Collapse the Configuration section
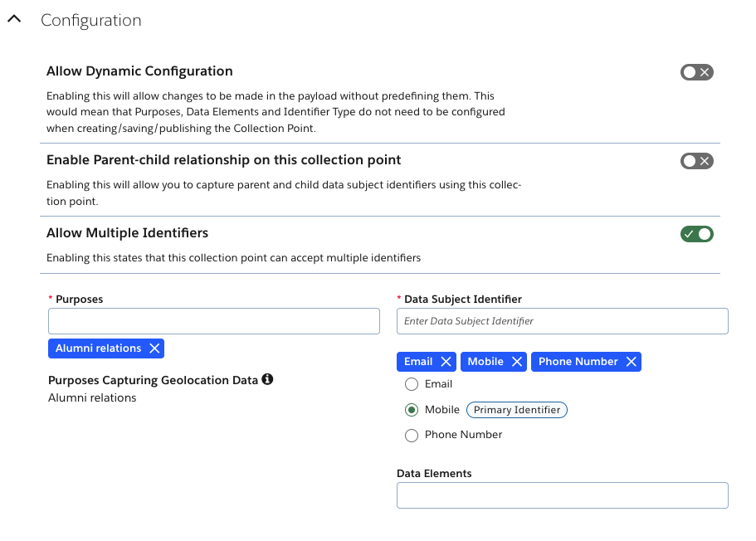 (13, 18)
